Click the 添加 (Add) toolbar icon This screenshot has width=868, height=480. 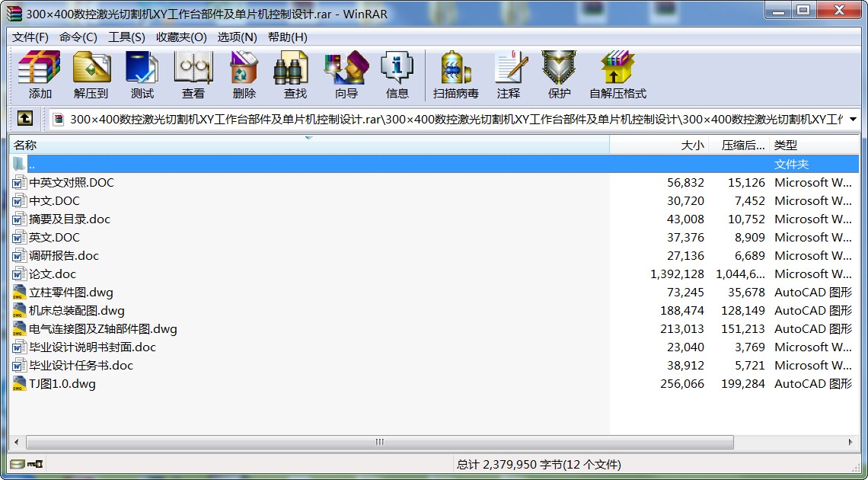point(40,75)
